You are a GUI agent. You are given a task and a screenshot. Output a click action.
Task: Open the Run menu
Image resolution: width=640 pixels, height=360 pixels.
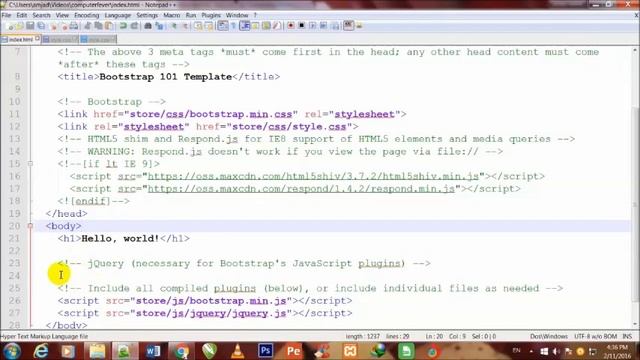click(x=191, y=15)
